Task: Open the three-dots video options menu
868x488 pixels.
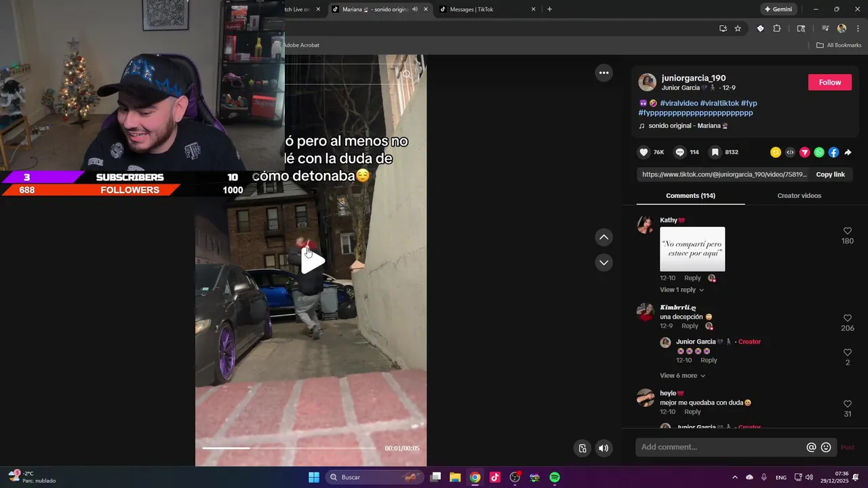Action: pyautogui.click(x=604, y=73)
